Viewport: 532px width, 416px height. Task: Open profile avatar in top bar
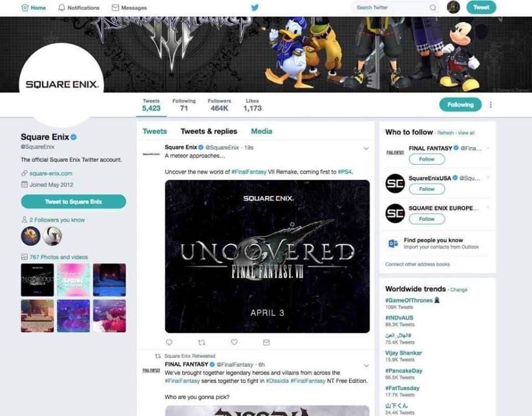pos(453,7)
